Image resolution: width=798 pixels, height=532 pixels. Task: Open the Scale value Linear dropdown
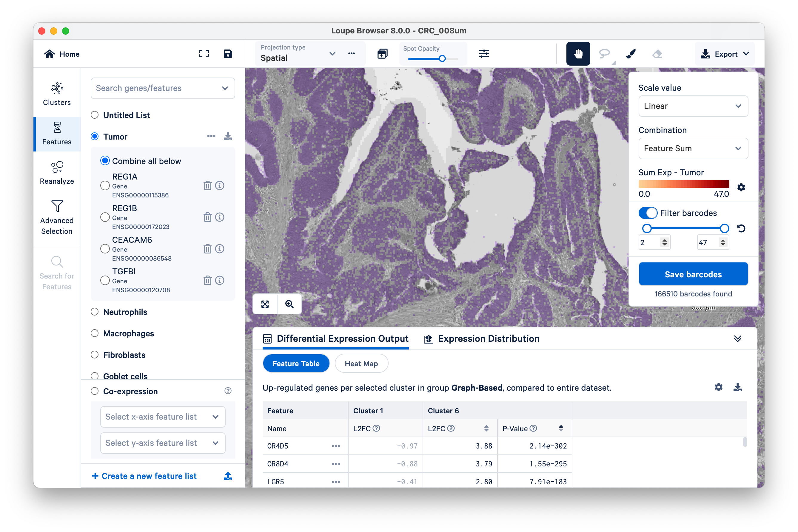(693, 106)
